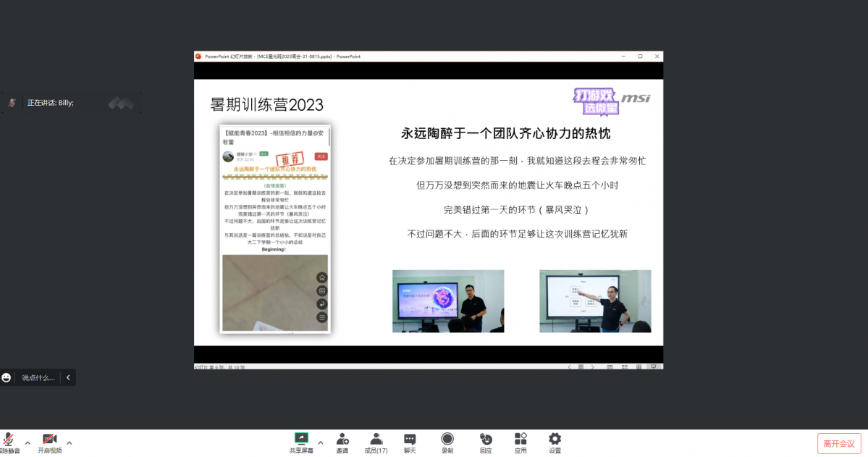Screen dimensions: 868x457
Task: Go to next slide arrow in PowerPoint status bar
Action: coord(592,367)
